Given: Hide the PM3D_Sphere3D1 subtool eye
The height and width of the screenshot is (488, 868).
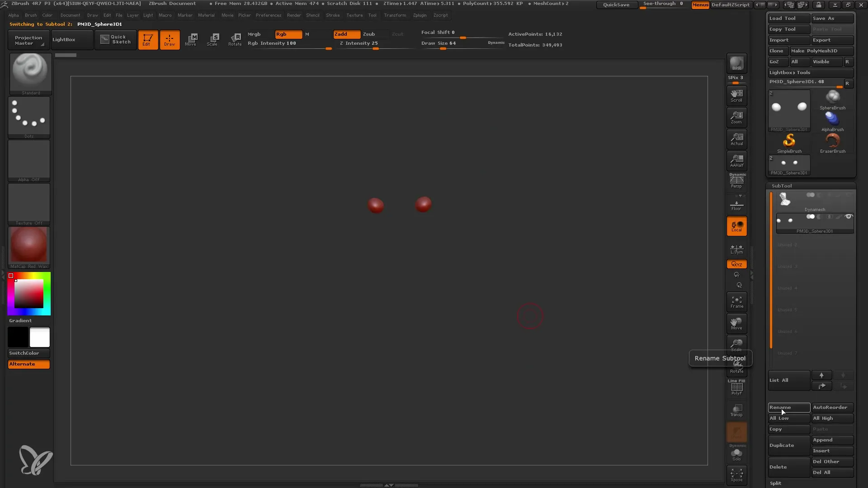Looking at the screenshot, I should 848,217.
